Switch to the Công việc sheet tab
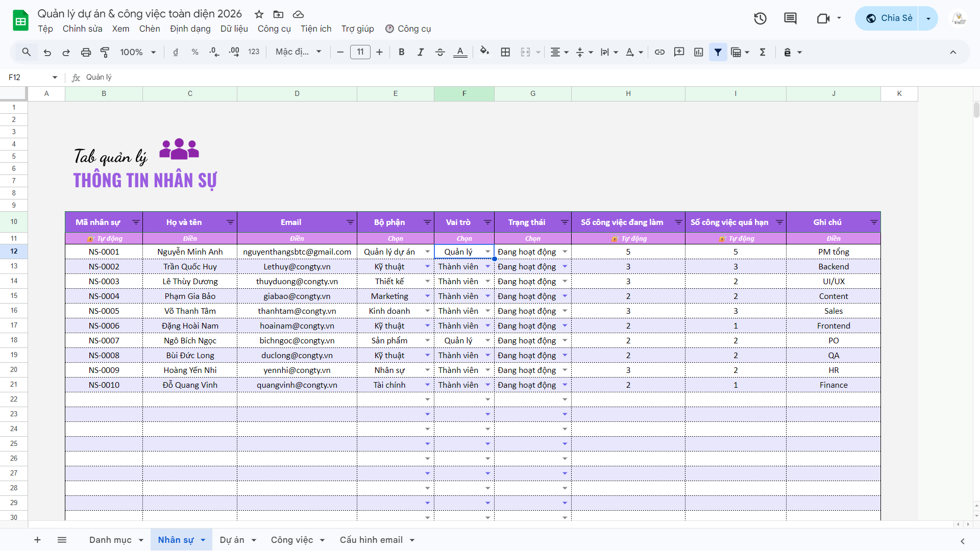Screen dimensions: 980x551 coord(291,540)
